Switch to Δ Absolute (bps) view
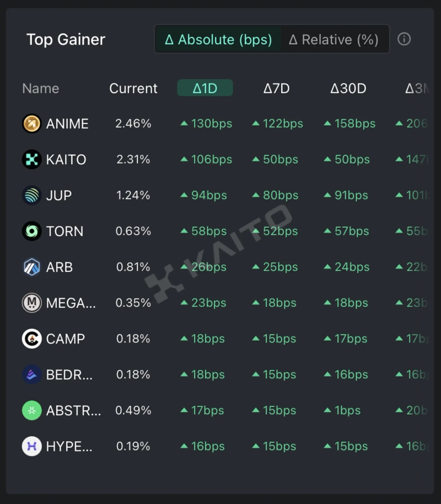Screen dimensions: 441x504 click(x=218, y=40)
